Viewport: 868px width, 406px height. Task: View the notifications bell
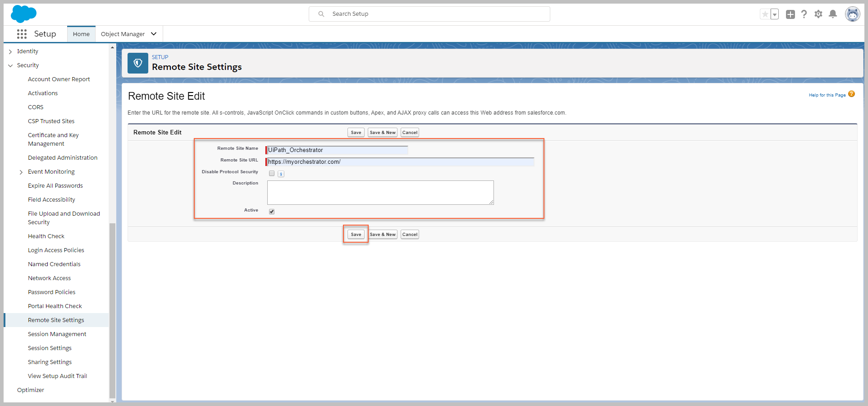833,14
